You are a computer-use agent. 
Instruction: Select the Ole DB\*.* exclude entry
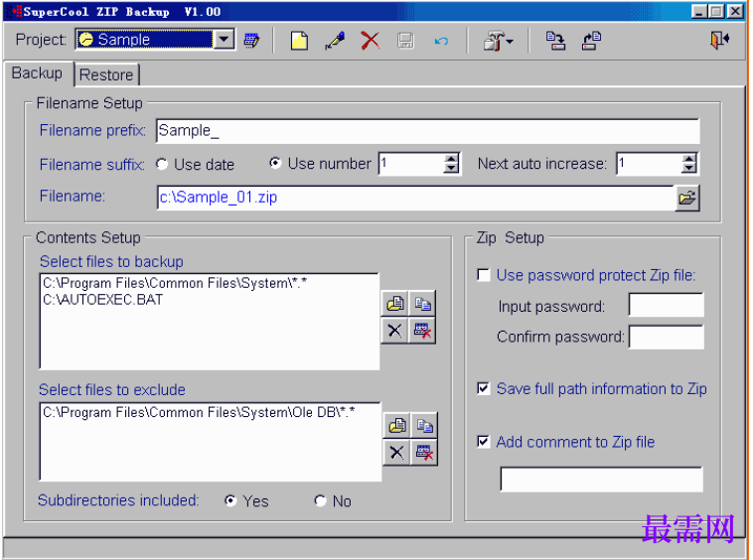199,412
